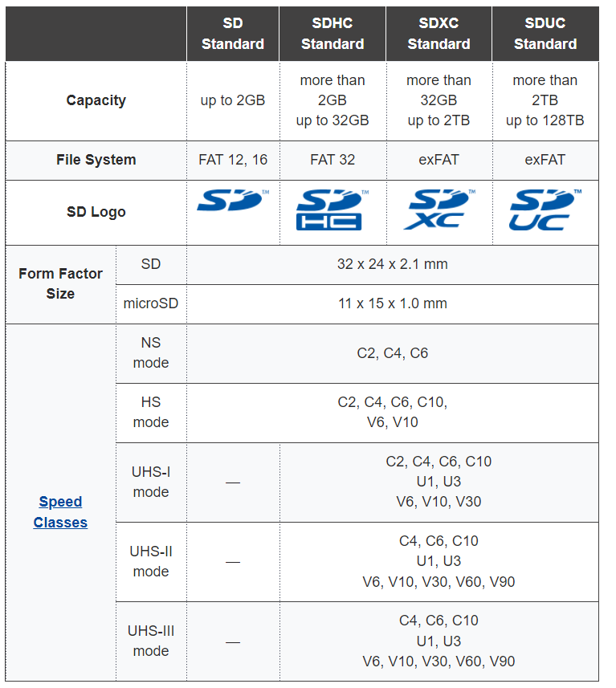Image resolution: width=616 pixels, height=688 pixels.
Task: Click the SDUC Standard column header
Action: point(545,34)
